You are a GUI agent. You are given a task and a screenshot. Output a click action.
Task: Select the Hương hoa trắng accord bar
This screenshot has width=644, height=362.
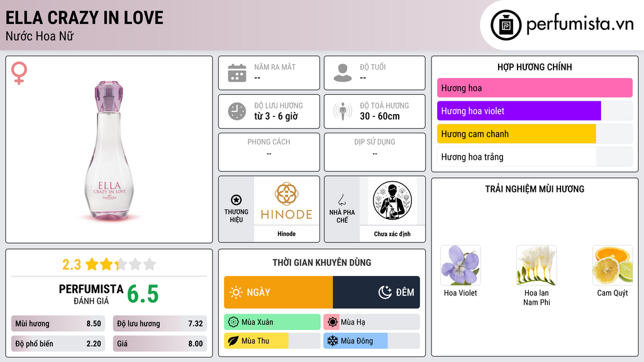click(535, 156)
